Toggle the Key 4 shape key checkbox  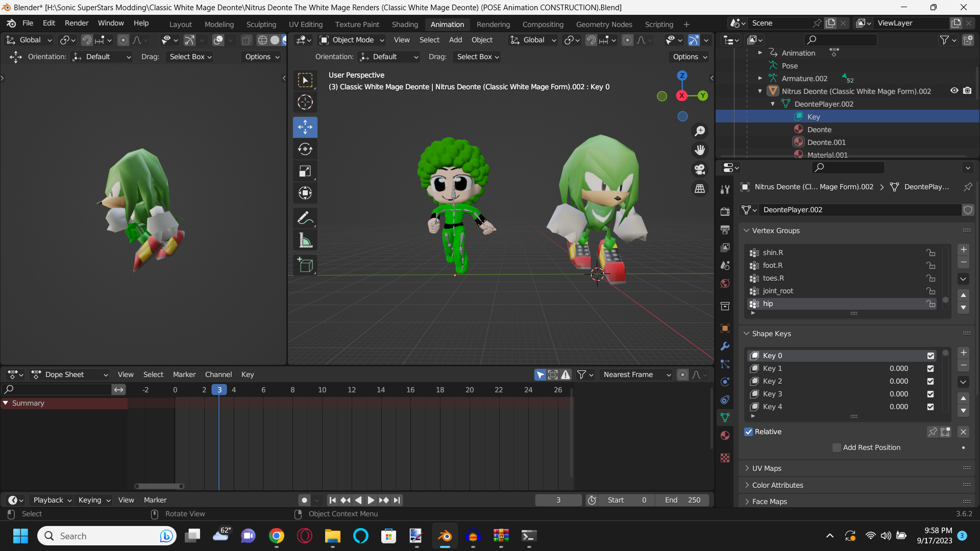click(930, 407)
